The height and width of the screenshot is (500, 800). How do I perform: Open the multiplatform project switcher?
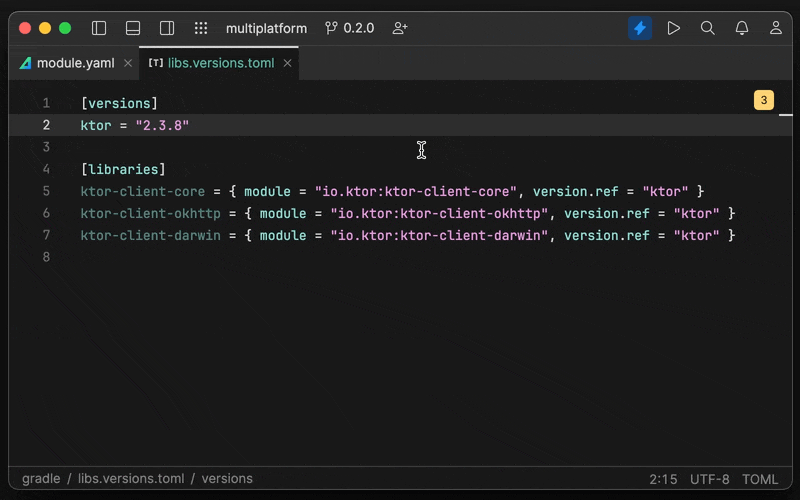click(266, 28)
